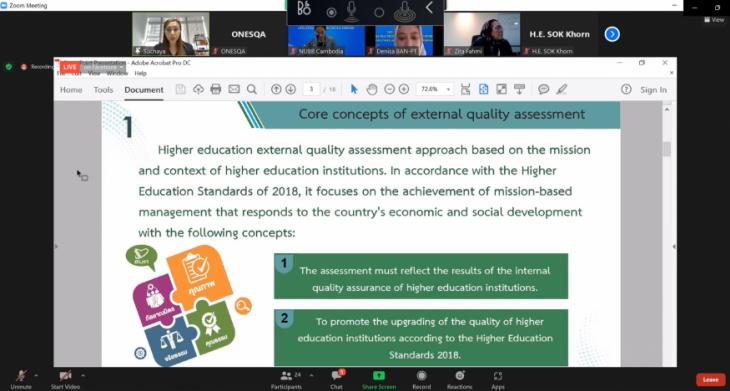Viewport: 730px width, 391px height.
Task: Send file by email envelope icon
Action: (x=234, y=89)
